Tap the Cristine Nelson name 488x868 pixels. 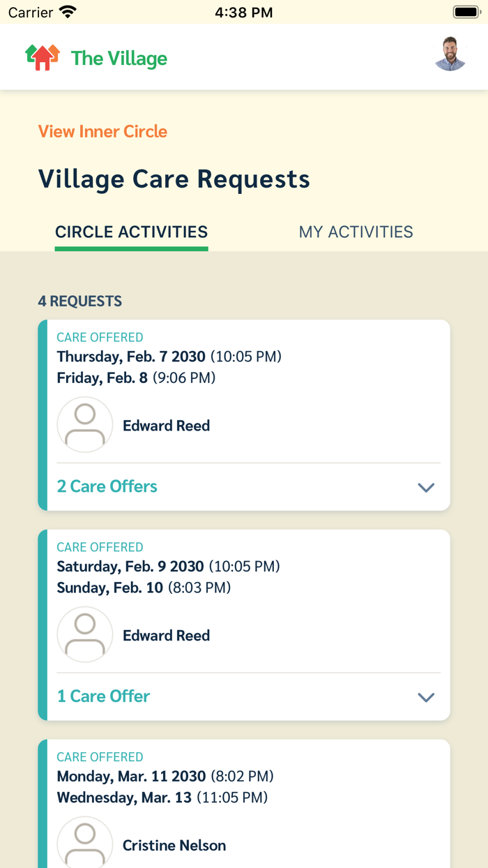pyautogui.click(x=174, y=846)
